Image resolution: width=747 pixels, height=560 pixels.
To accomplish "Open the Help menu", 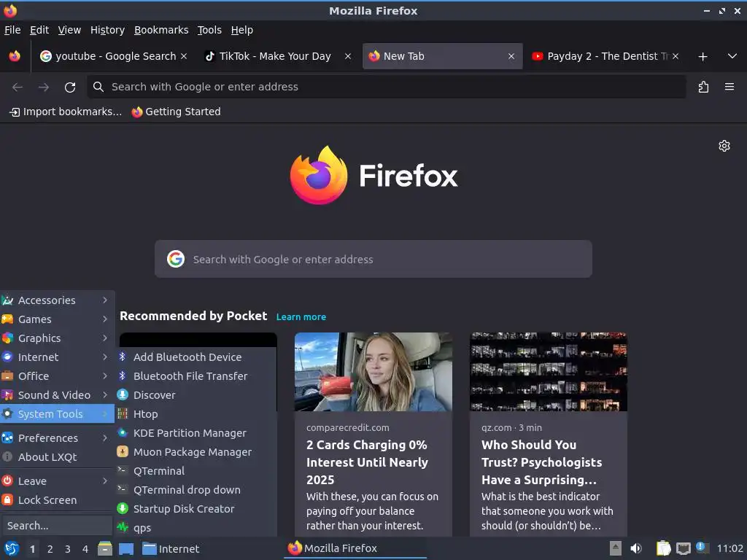I will (242, 30).
